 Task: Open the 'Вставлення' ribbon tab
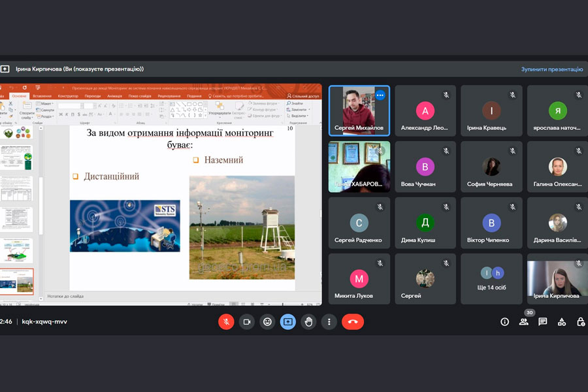pos(42,96)
